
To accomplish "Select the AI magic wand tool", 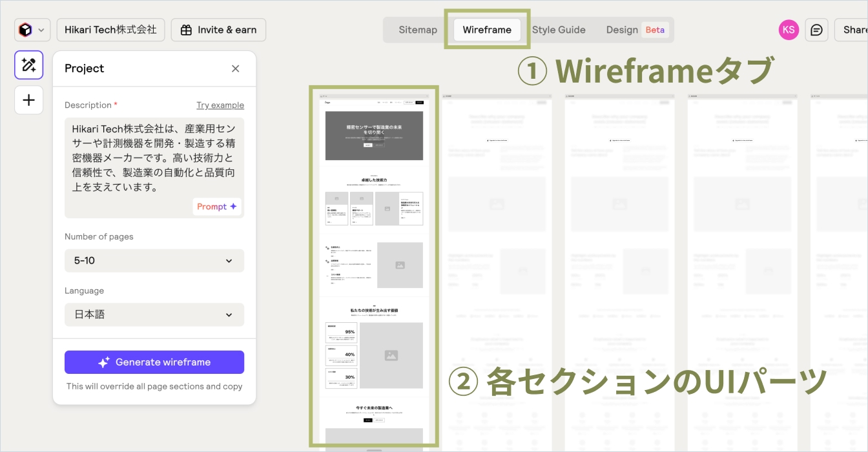I will (x=28, y=65).
